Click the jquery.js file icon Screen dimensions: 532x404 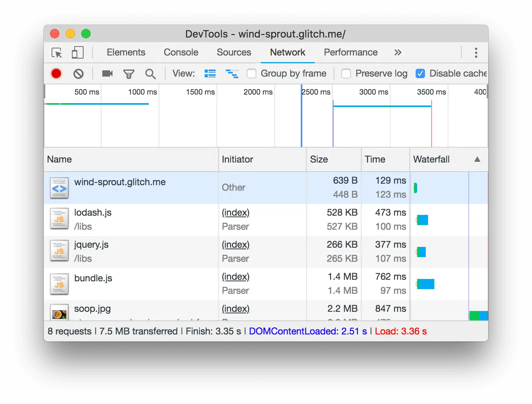point(59,251)
